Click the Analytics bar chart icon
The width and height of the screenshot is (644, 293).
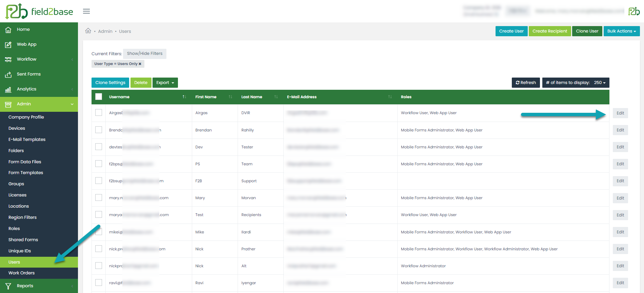tap(8, 89)
